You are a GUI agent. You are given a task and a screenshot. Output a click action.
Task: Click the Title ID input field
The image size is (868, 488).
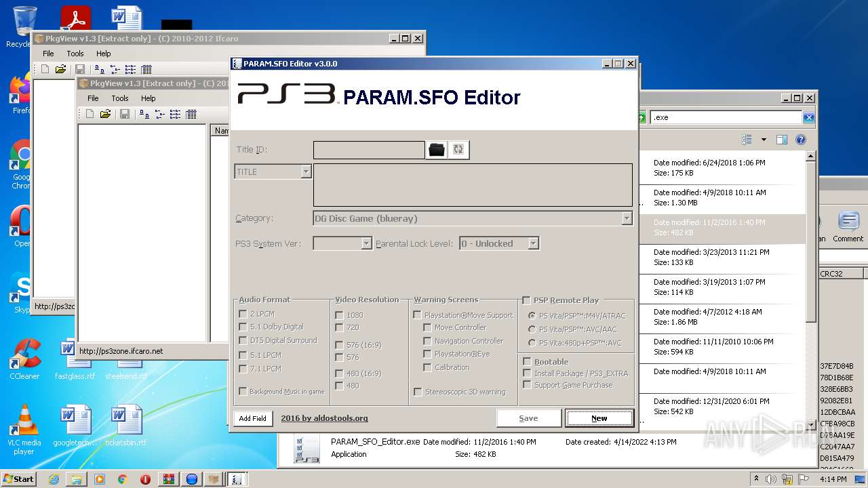[x=369, y=150]
